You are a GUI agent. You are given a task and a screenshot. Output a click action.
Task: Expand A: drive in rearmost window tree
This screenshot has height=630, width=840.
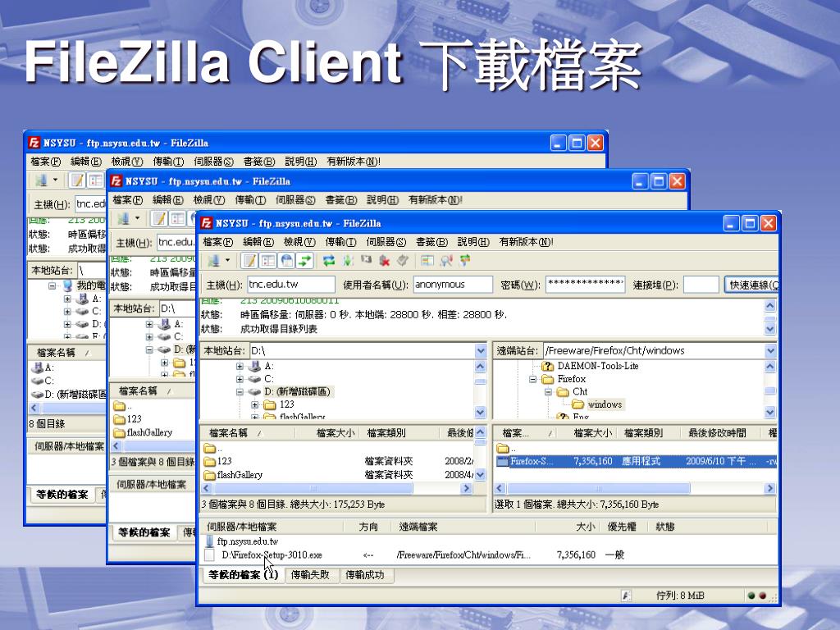click(67, 299)
